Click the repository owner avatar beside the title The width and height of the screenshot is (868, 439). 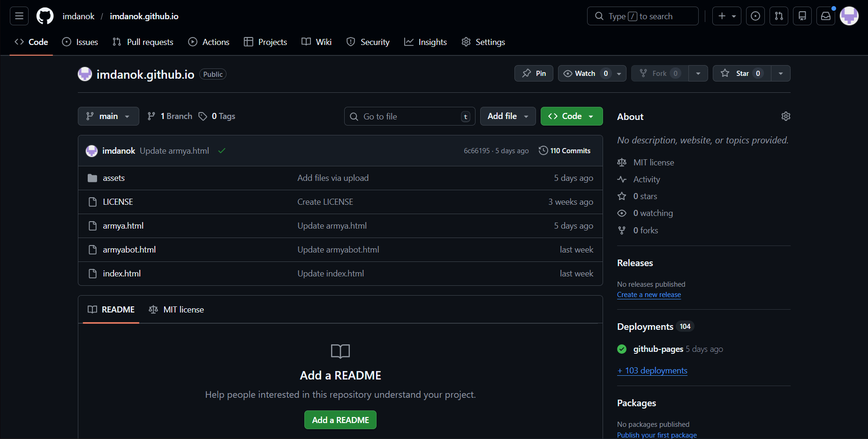tap(85, 74)
